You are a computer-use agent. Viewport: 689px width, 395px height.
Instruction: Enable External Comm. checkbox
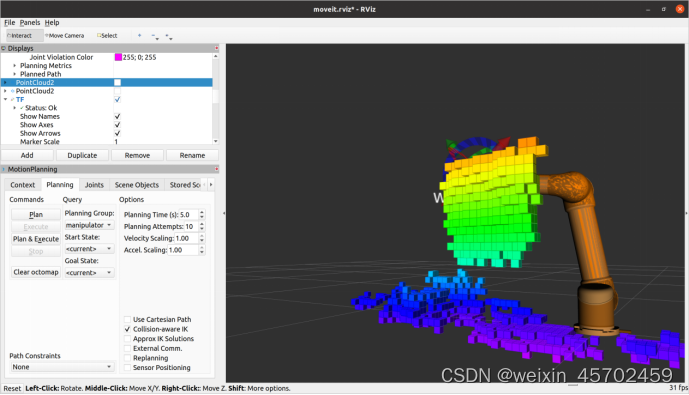127,348
